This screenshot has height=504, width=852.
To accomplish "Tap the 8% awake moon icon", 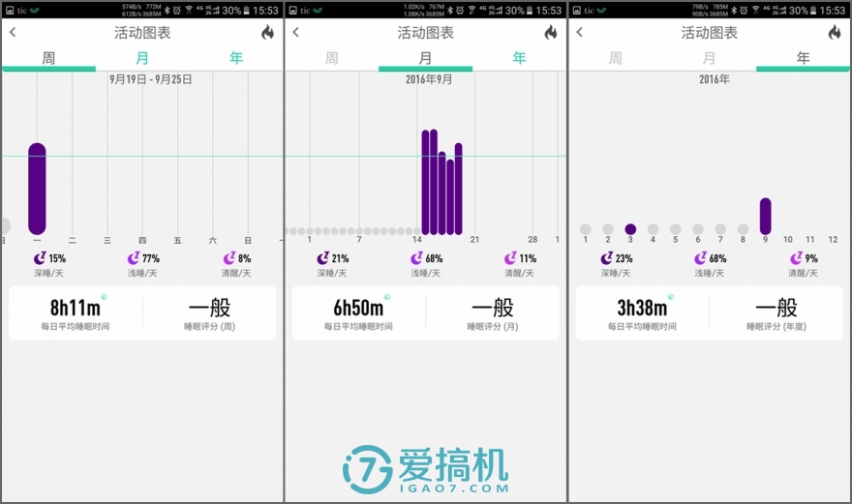I will tap(229, 258).
